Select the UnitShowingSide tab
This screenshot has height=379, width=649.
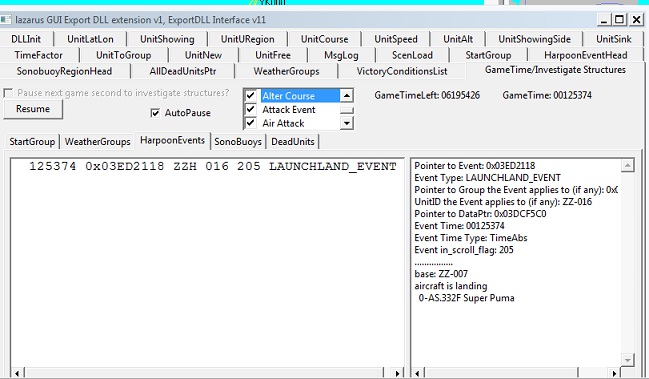pyautogui.click(x=534, y=39)
